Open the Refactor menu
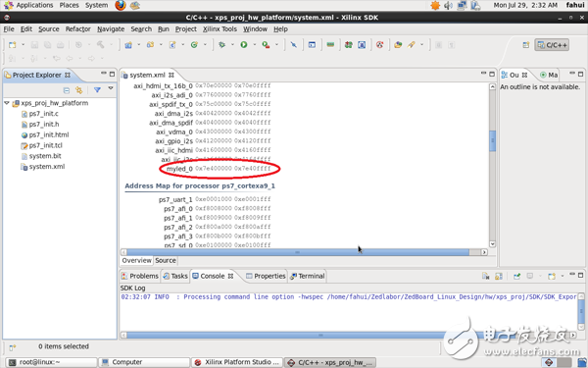588x368 pixels. 78,28
